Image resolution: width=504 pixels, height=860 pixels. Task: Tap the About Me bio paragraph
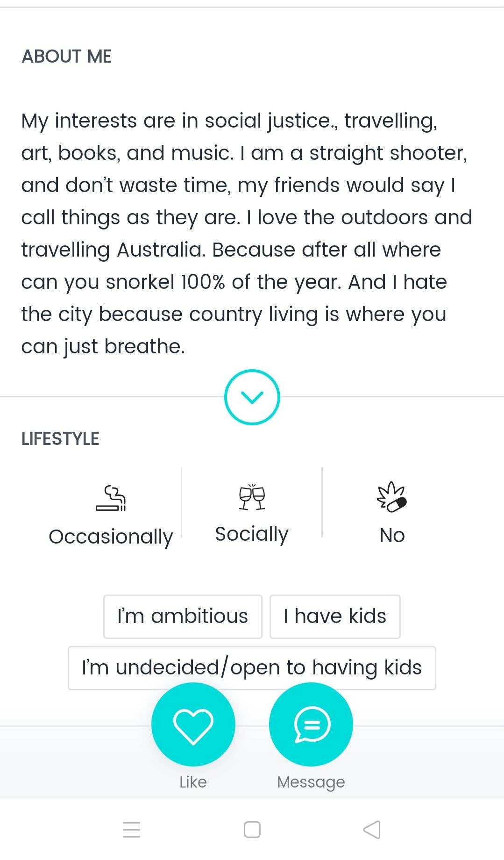(x=247, y=233)
